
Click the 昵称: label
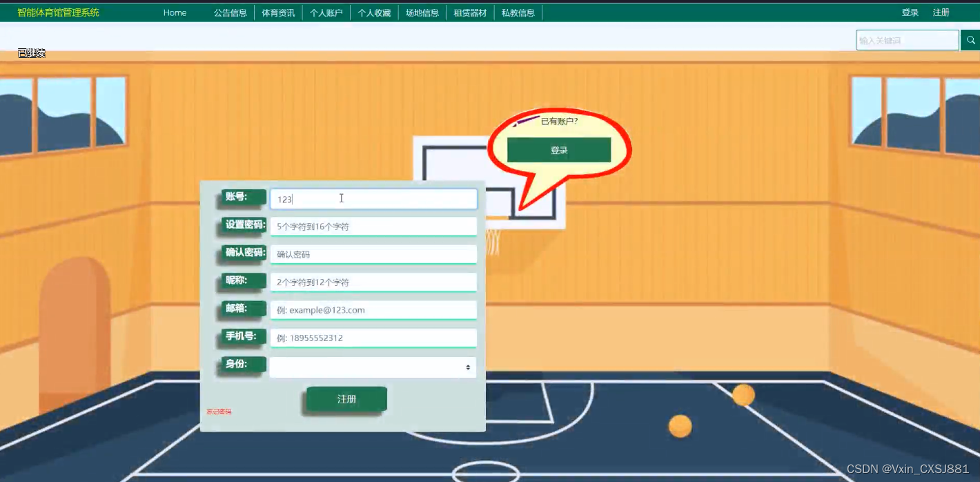244,281
